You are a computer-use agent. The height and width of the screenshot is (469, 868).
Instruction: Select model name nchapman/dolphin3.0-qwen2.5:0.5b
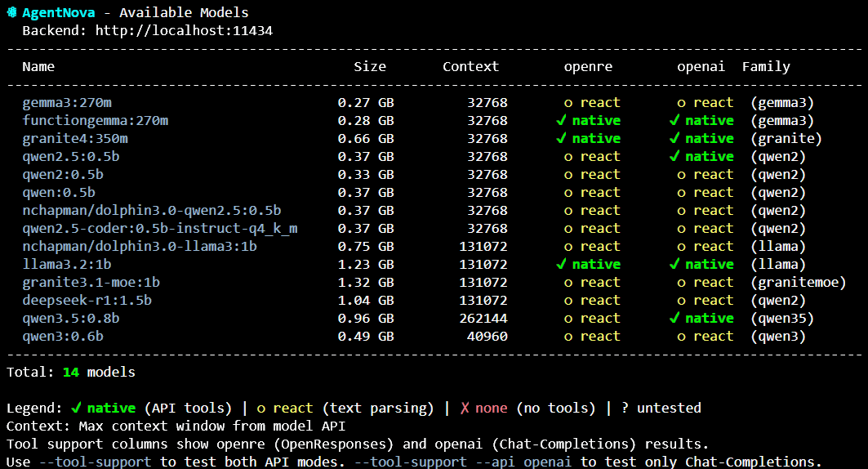[x=152, y=211]
